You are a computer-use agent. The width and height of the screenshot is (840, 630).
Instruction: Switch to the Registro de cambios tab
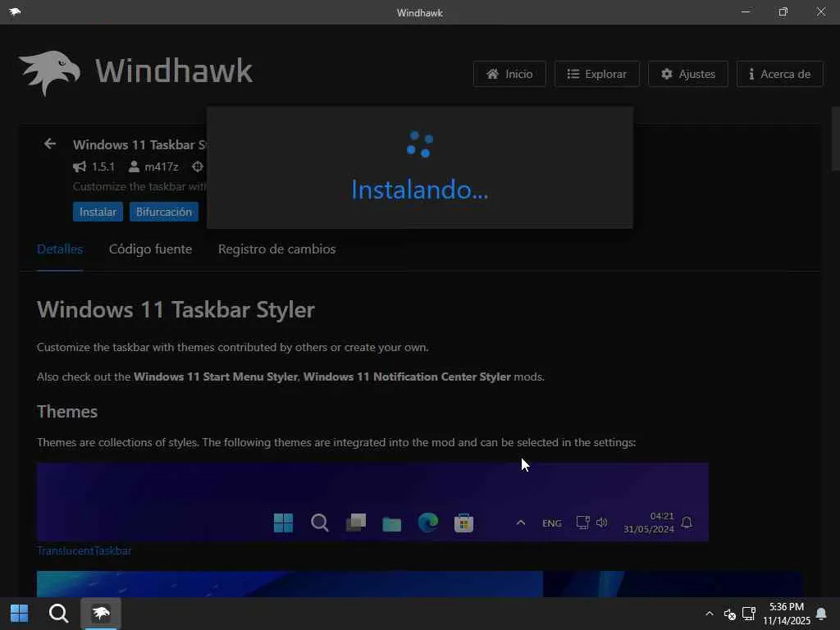(x=277, y=249)
